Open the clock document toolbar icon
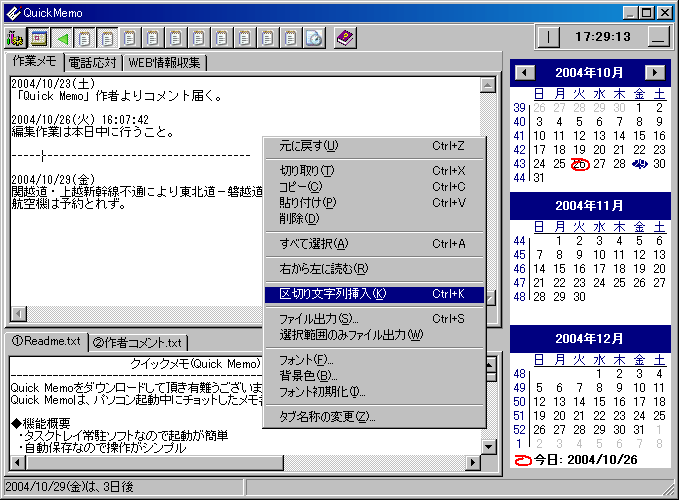Image resolution: width=679 pixels, height=500 pixels. pyautogui.click(x=314, y=39)
